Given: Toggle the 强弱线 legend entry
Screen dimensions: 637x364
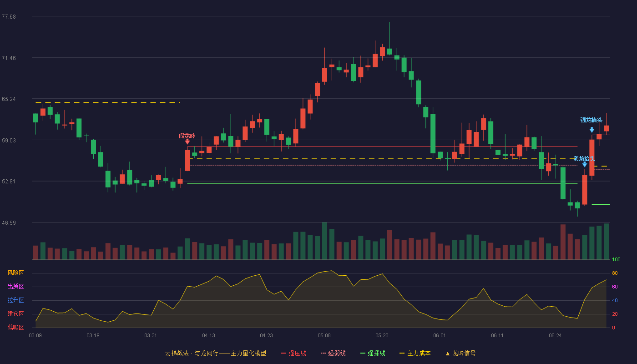Looking at the screenshot, I should (333, 353).
